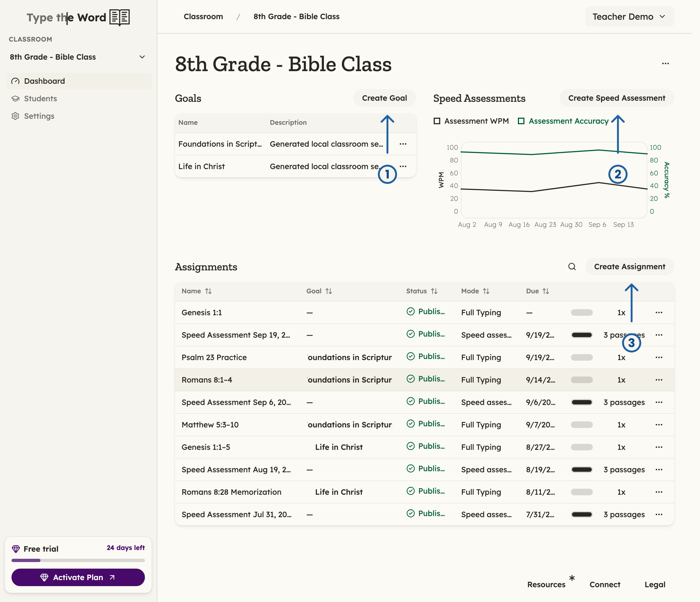Open Settings in the sidebar

click(79, 116)
